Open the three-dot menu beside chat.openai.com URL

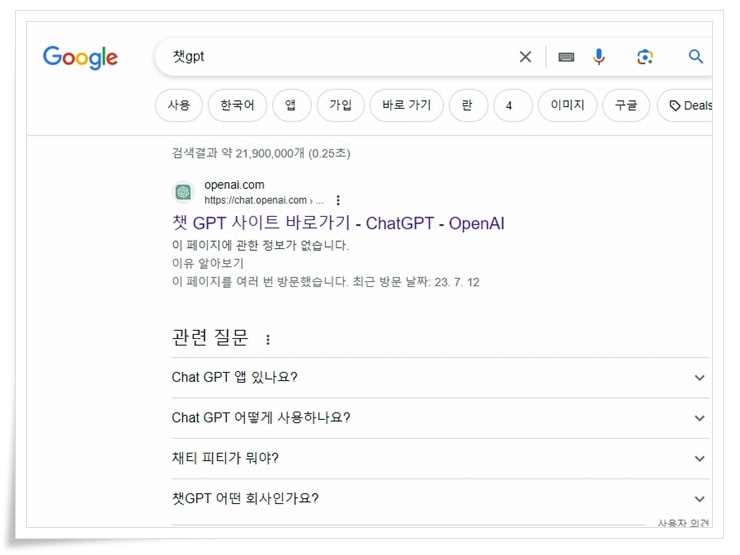coord(338,200)
